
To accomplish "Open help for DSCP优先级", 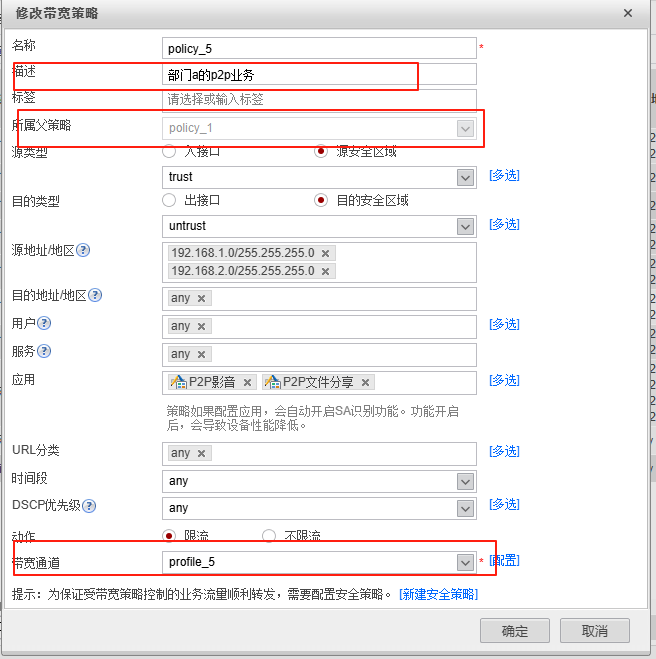I will [89, 506].
